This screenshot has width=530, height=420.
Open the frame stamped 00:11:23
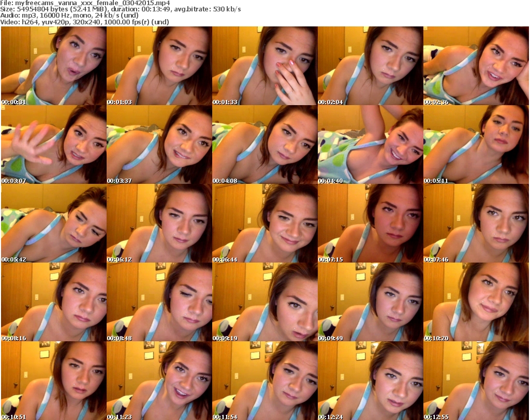point(159,381)
